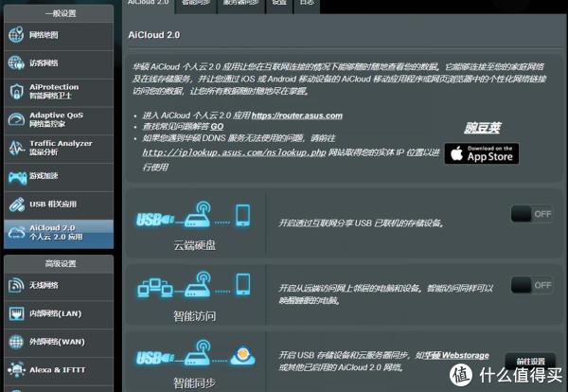Open the https://router.asus.com link
The width and height of the screenshot is (568, 392).
pos(296,116)
